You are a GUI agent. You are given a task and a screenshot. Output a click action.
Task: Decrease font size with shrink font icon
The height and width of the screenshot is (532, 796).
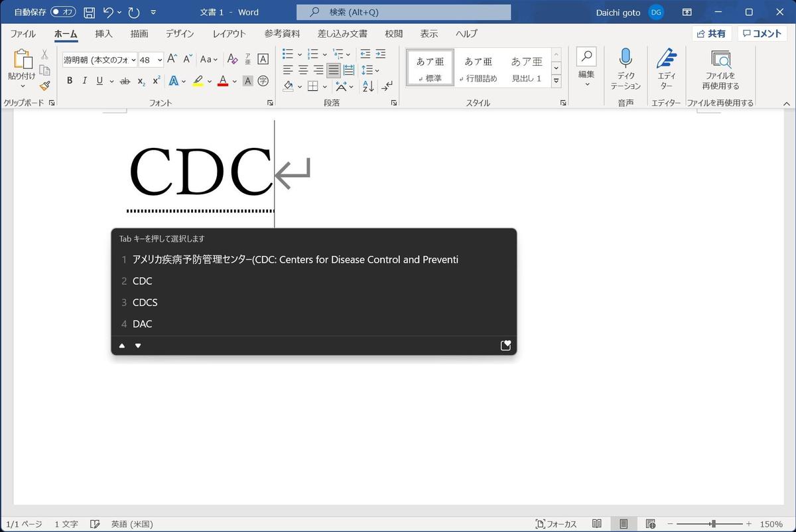[x=188, y=59]
